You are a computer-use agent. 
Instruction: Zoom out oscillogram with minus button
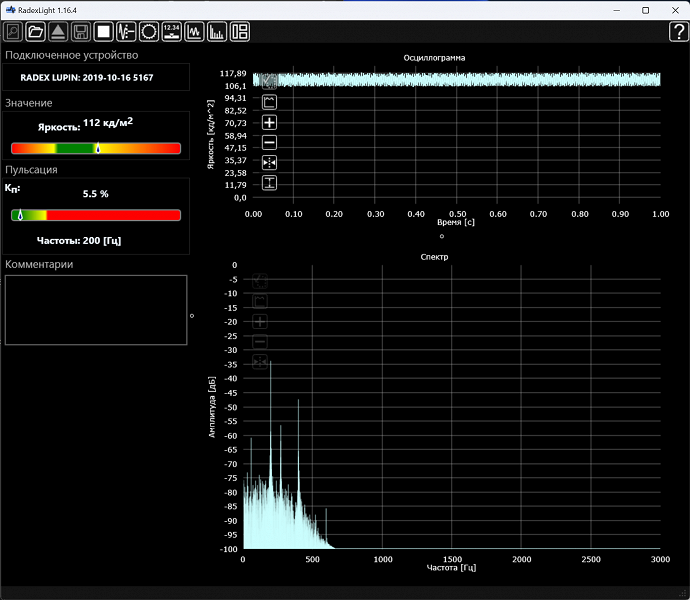click(269, 142)
